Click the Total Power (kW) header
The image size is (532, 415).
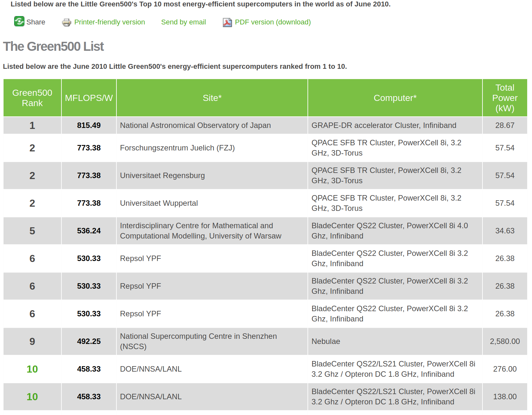tap(504, 98)
